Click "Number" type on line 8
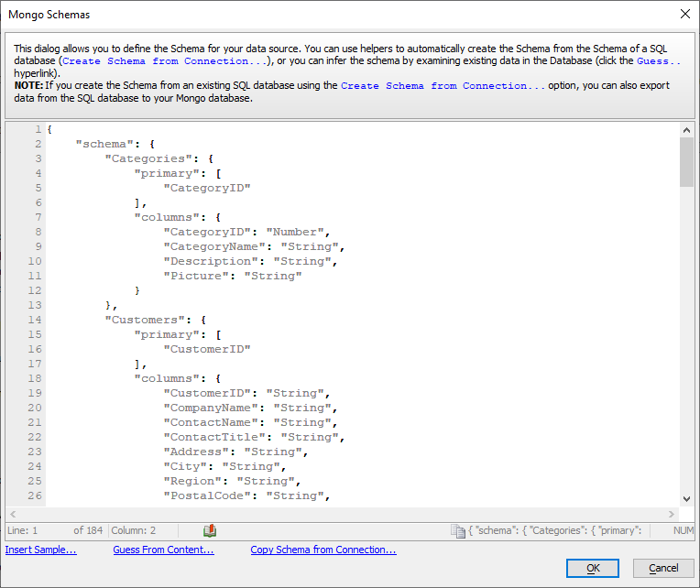 (295, 232)
